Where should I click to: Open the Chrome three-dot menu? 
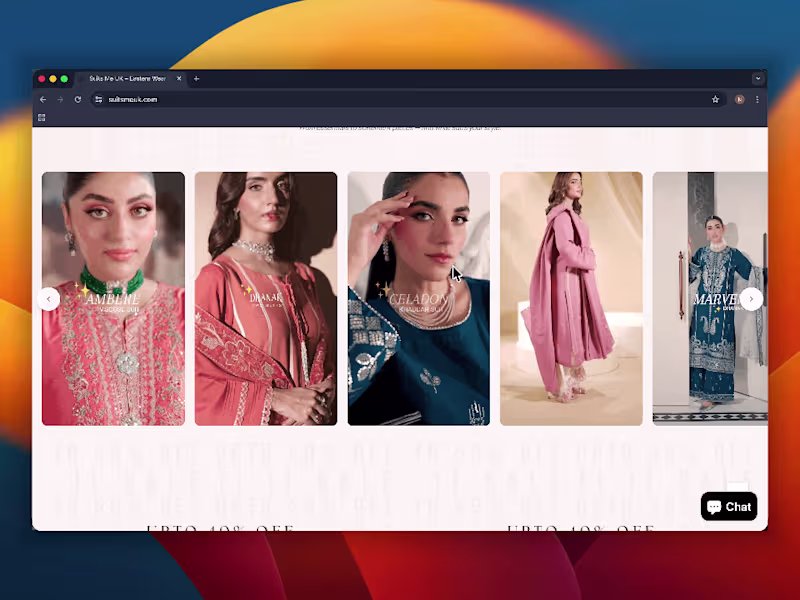click(x=757, y=99)
